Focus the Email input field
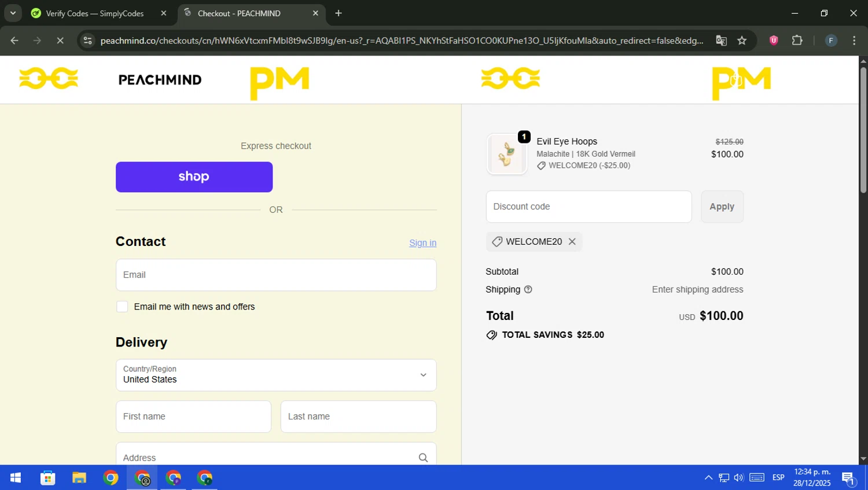868x490 pixels. 276,275
